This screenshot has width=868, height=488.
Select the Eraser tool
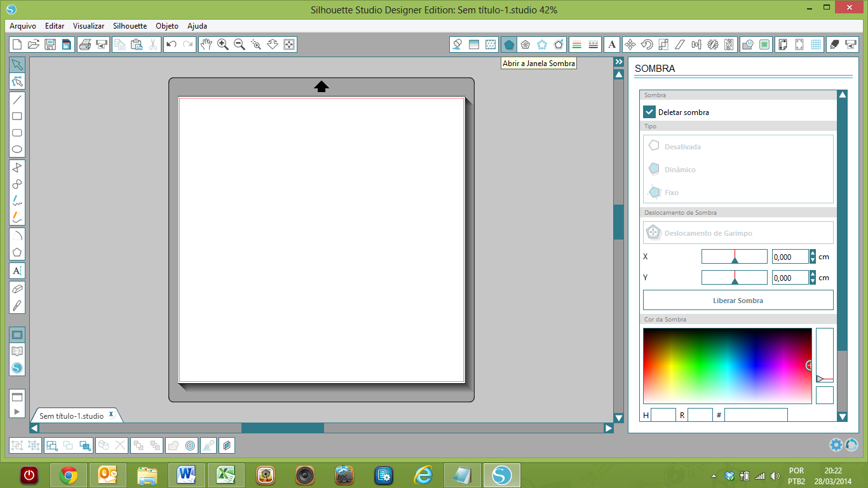tap(17, 288)
